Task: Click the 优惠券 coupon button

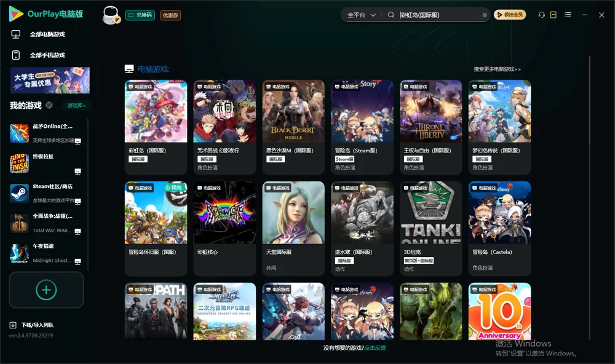Action: (x=170, y=15)
